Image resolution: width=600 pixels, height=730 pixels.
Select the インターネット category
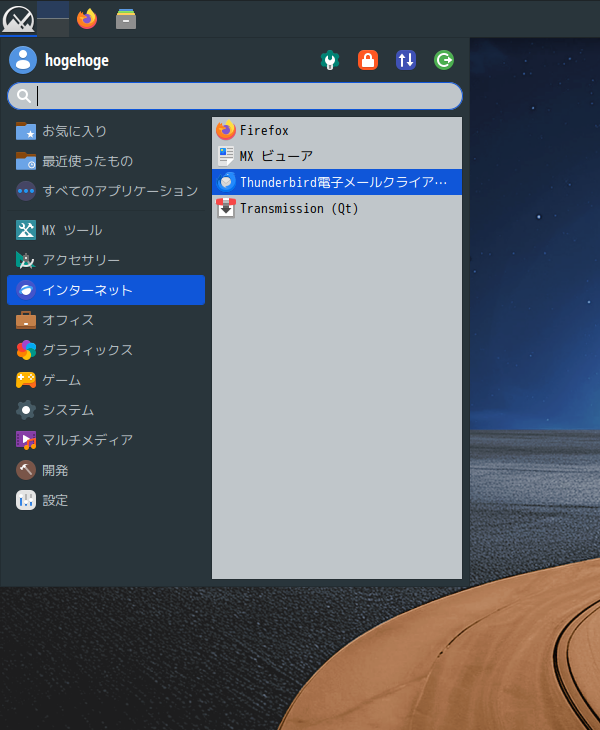106,290
